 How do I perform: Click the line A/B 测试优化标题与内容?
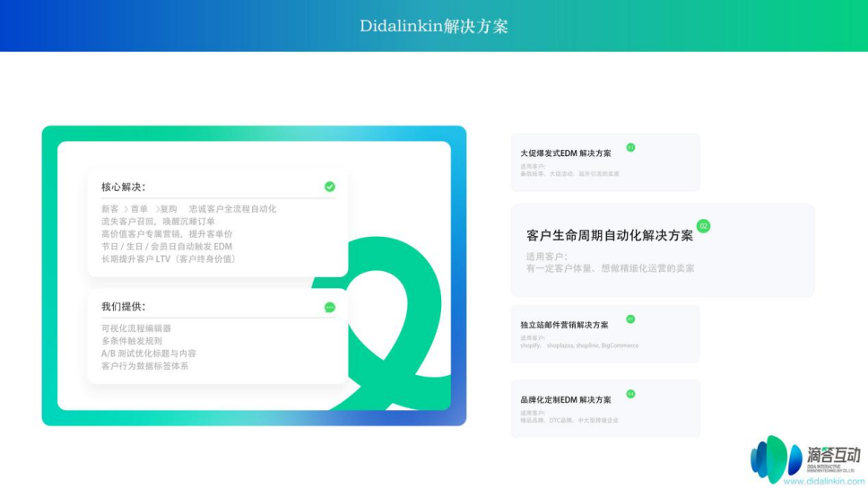coord(148,354)
